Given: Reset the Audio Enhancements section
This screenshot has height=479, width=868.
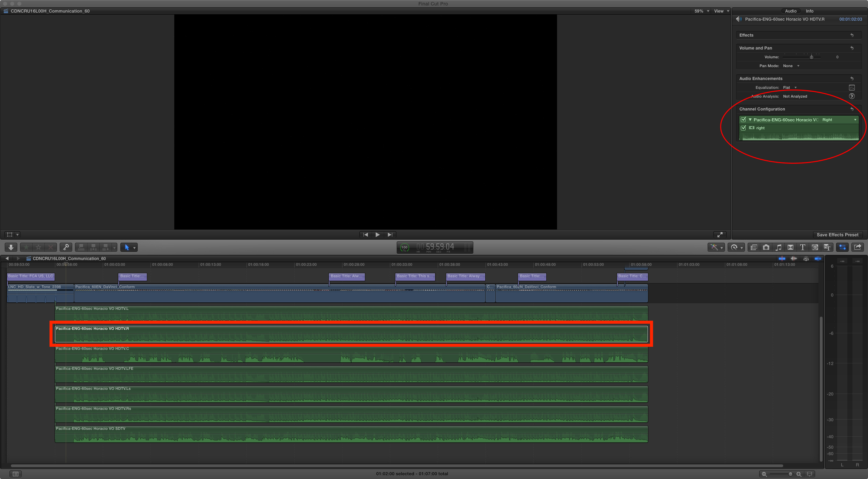Looking at the screenshot, I should click(852, 78).
